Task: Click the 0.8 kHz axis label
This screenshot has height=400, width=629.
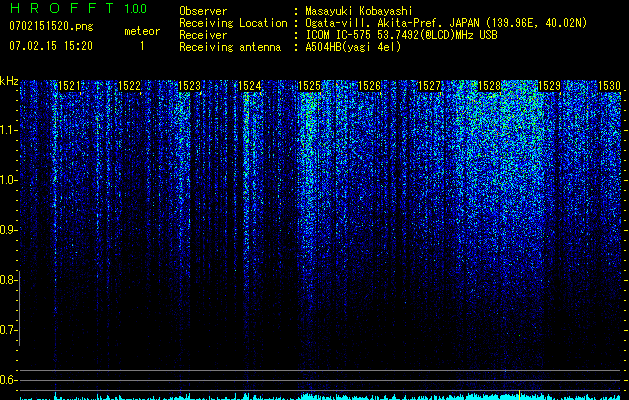Action: pyautogui.click(x=8, y=280)
